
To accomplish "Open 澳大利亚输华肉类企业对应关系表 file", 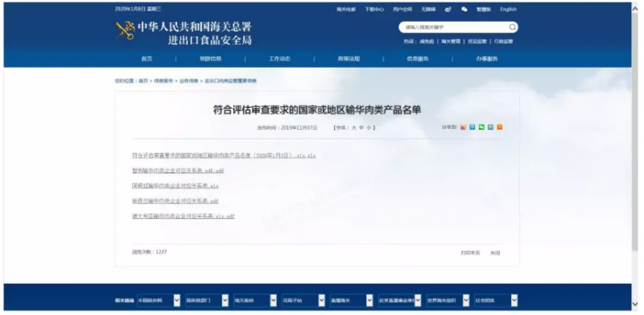I will (184, 216).
